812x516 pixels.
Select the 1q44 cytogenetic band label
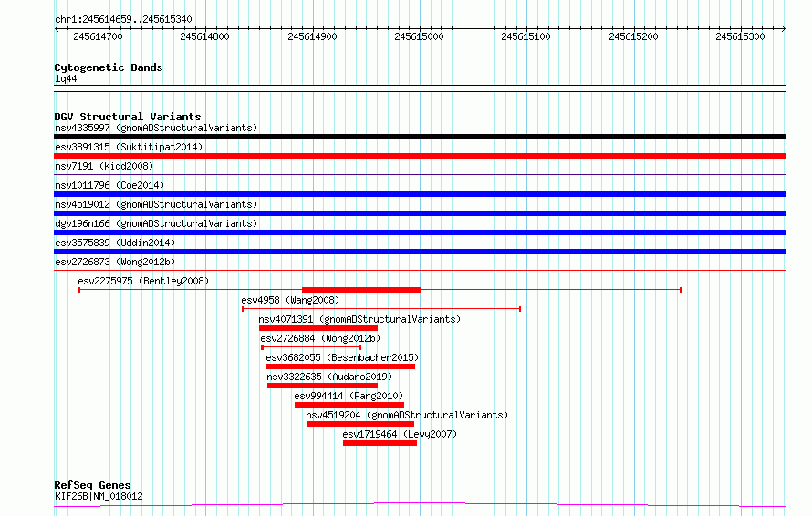coord(66,78)
